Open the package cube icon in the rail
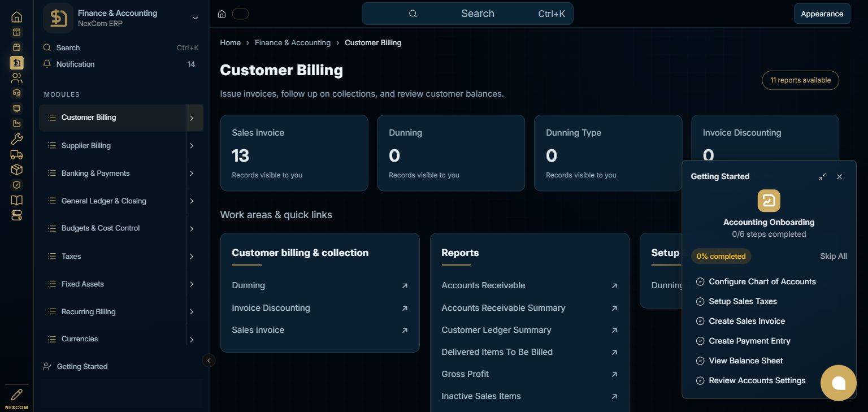The height and width of the screenshot is (412, 868). pos(16,170)
